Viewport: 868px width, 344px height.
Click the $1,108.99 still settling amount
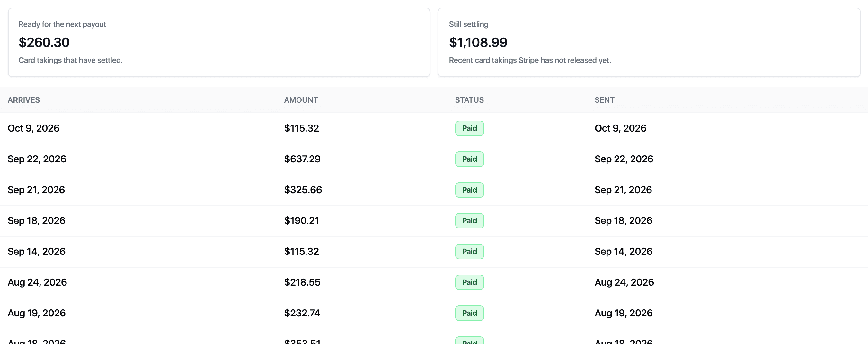[x=478, y=42]
